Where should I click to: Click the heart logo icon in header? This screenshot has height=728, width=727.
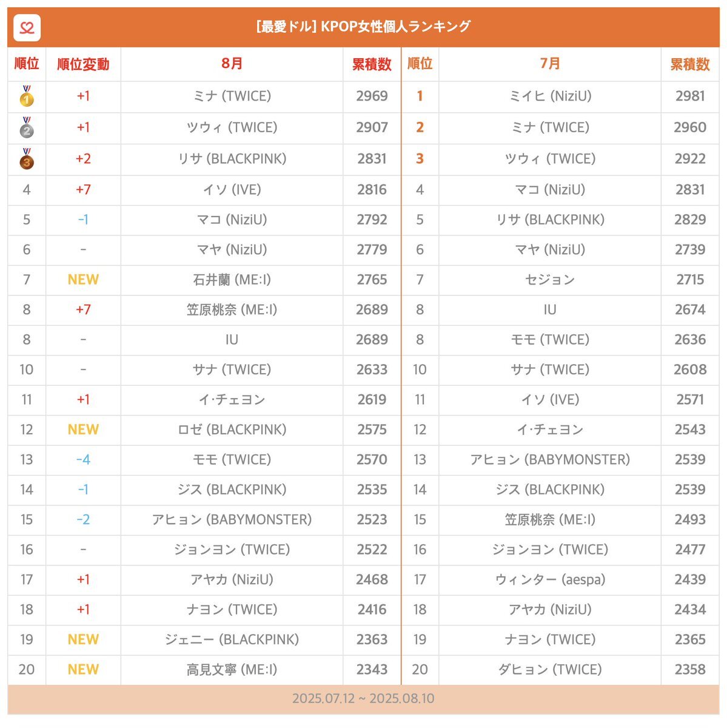(27, 27)
